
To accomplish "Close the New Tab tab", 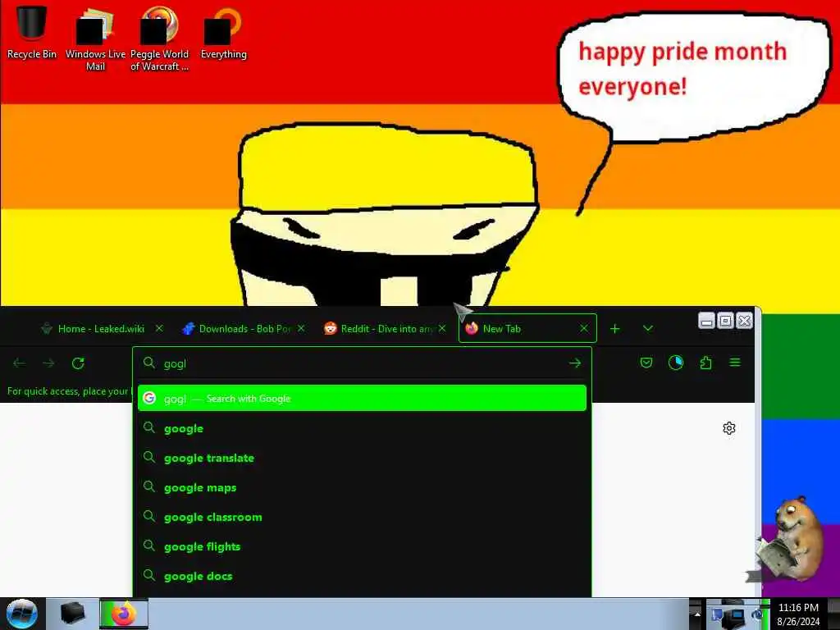I will click(584, 328).
